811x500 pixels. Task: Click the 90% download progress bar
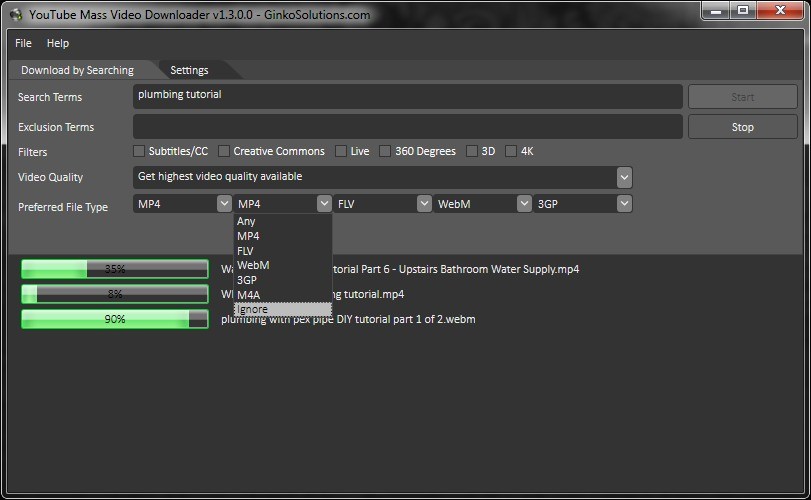(x=115, y=319)
